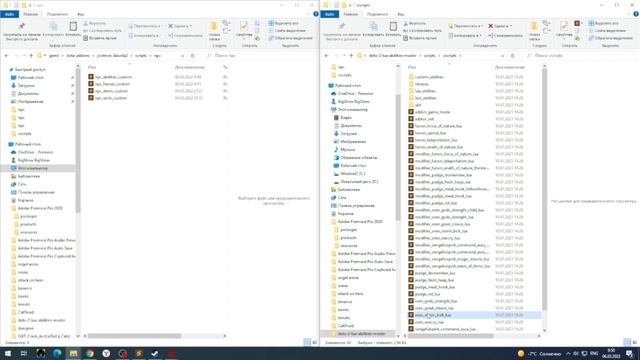
Task: Open notification center in taskbar
Action: (630, 353)
